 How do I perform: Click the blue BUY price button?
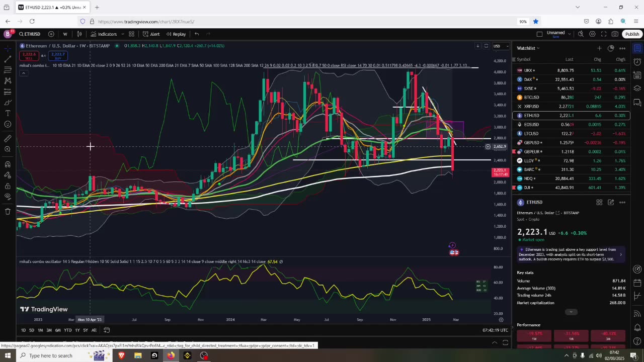tap(58, 55)
